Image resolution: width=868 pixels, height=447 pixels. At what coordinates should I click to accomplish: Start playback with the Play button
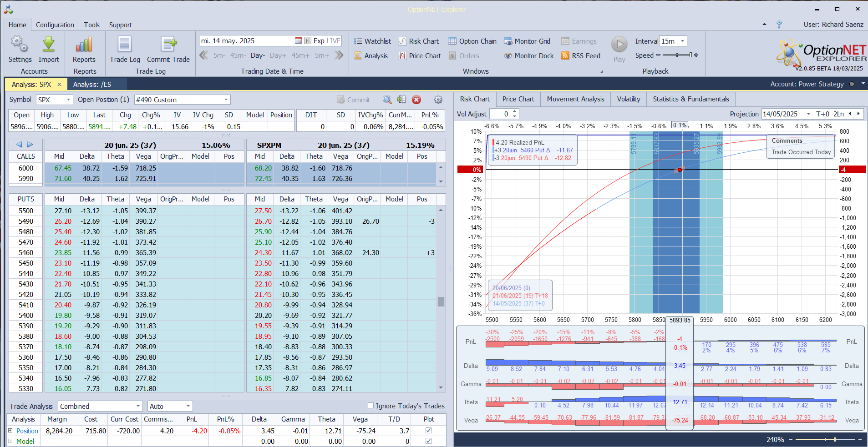(x=619, y=49)
